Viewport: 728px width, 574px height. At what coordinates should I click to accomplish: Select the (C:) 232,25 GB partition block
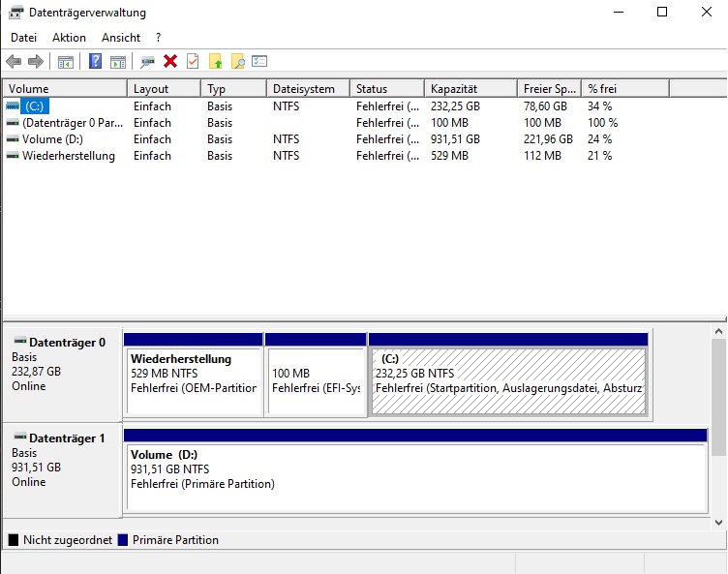tap(508, 375)
